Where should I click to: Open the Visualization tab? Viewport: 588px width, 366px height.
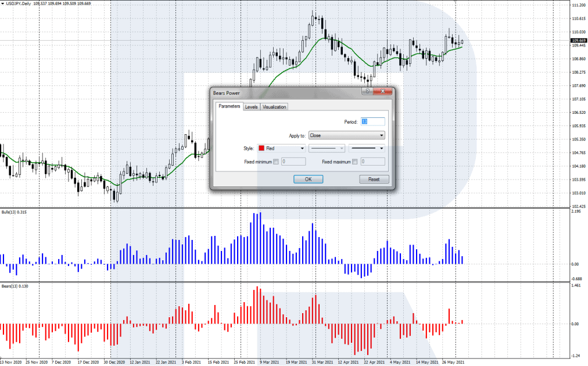tap(274, 107)
